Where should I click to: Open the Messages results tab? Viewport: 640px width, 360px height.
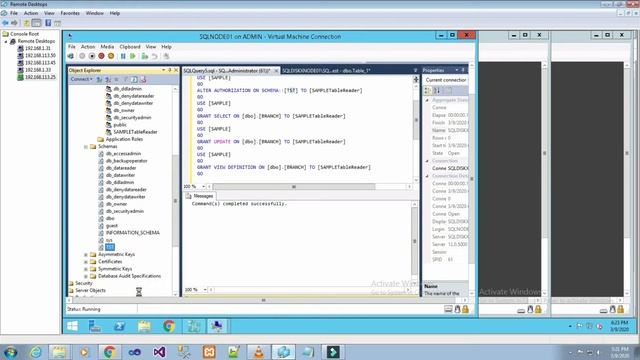pyautogui.click(x=200, y=196)
